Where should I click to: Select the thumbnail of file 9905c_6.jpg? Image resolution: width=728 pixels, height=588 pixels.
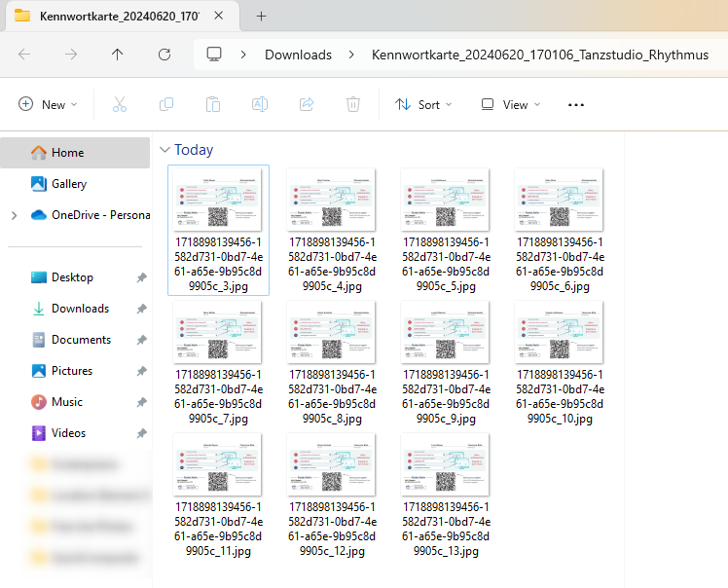559,200
